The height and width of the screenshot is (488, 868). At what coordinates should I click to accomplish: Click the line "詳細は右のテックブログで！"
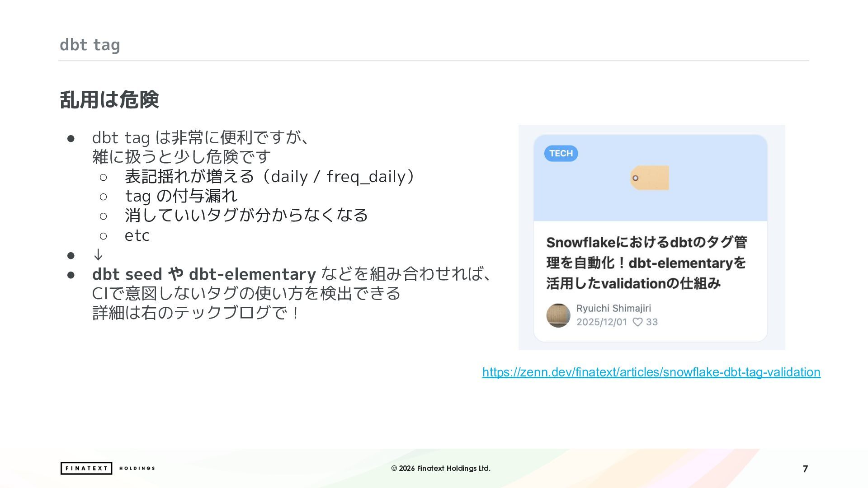pos(196,313)
